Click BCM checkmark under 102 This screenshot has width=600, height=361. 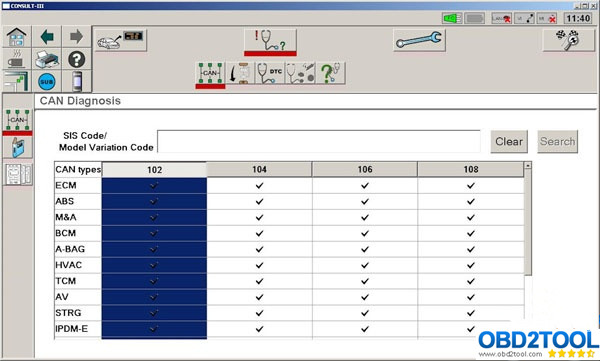(154, 233)
